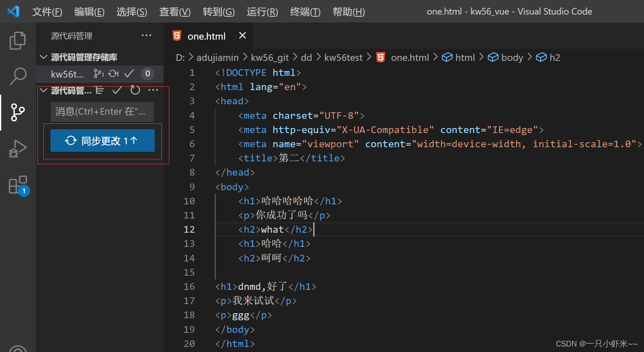Open the Search view
Screen dimensions: 644x352
[x=18, y=76]
